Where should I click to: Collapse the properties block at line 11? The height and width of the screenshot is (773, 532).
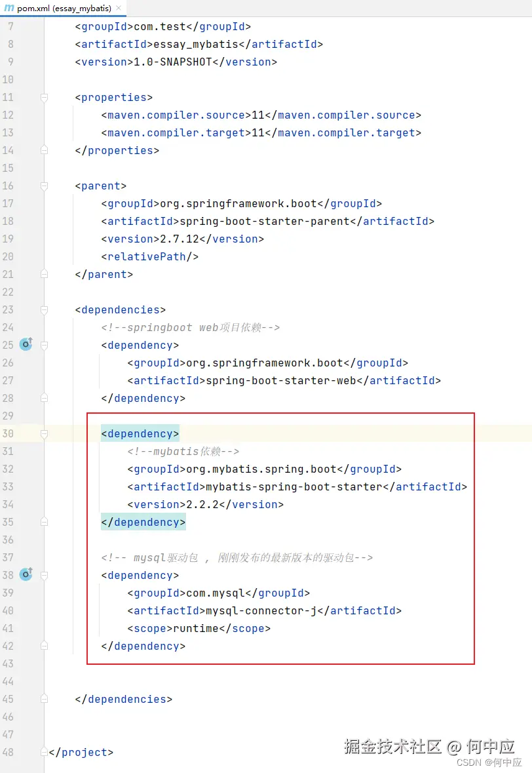pos(45,97)
